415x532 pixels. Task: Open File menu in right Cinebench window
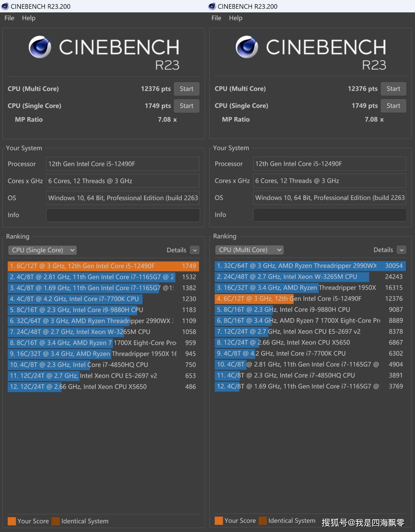click(x=216, y=18)
